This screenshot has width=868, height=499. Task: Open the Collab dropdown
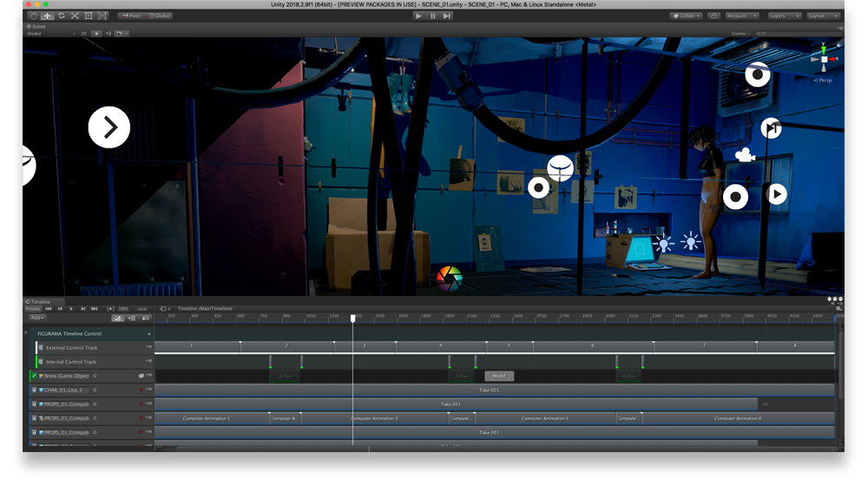click(x=687, y=16)
